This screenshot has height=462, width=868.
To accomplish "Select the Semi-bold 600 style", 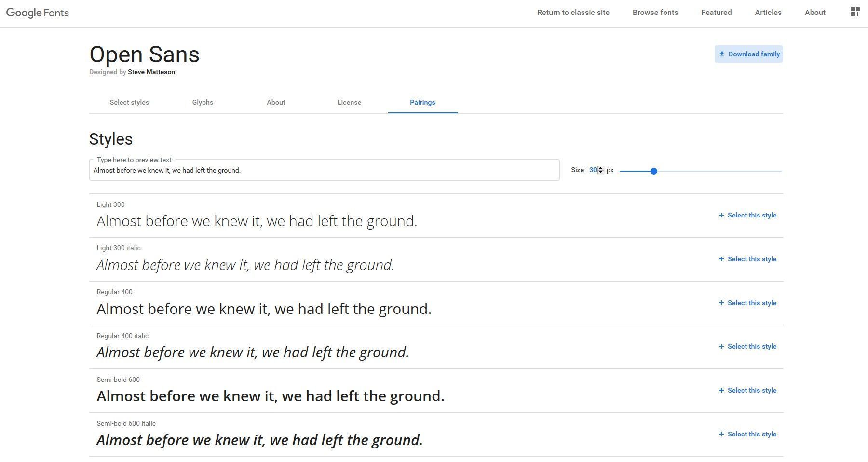I will [747, 390].
